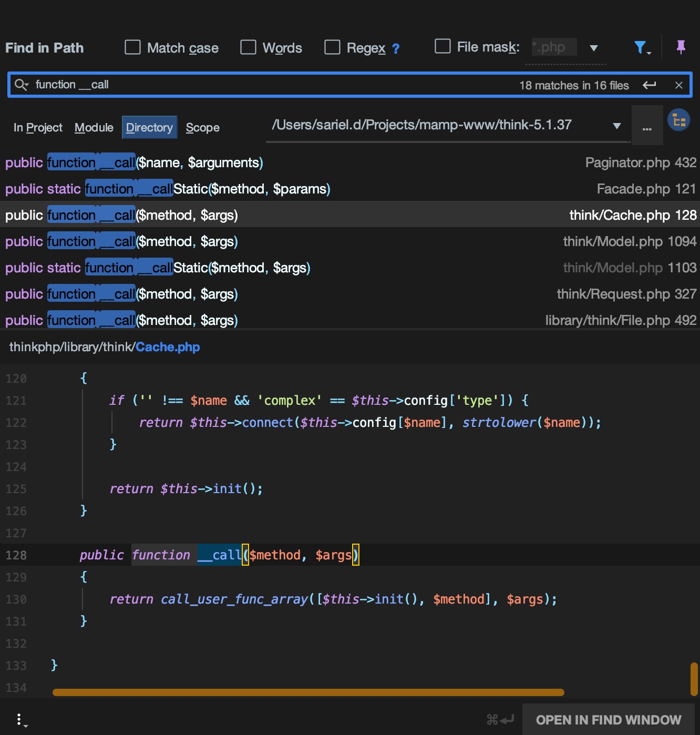This screenshot has width=700, height=735.
Task: Click the horizontal scrollbar in code preview
Action: click(308, 692)
